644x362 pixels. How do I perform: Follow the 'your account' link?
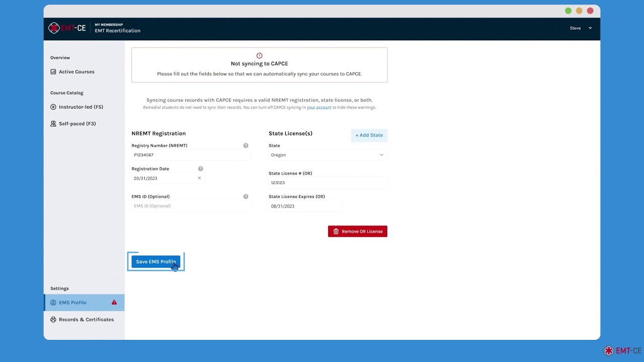pos(319,108)
